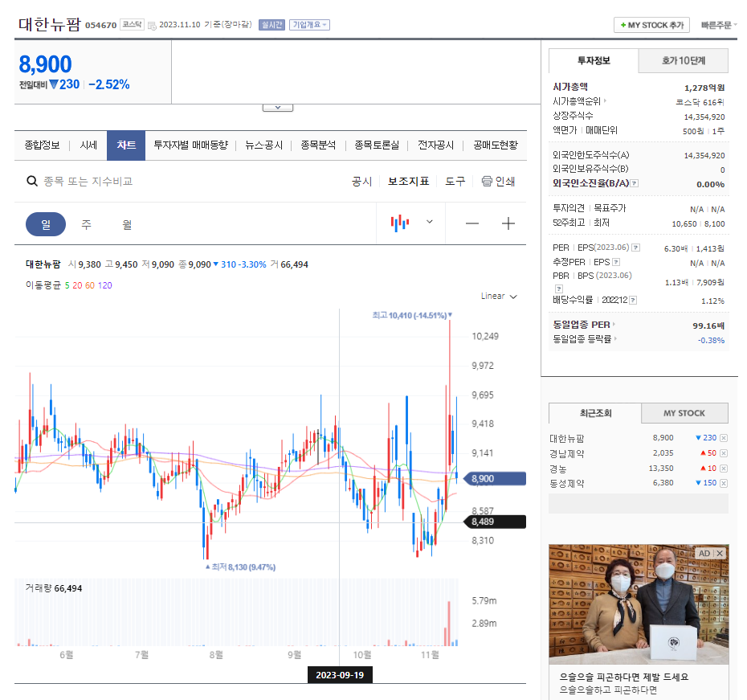Expand 동일업종 등락률 arrow link
747x700 pixels.
tap(615, 339)
